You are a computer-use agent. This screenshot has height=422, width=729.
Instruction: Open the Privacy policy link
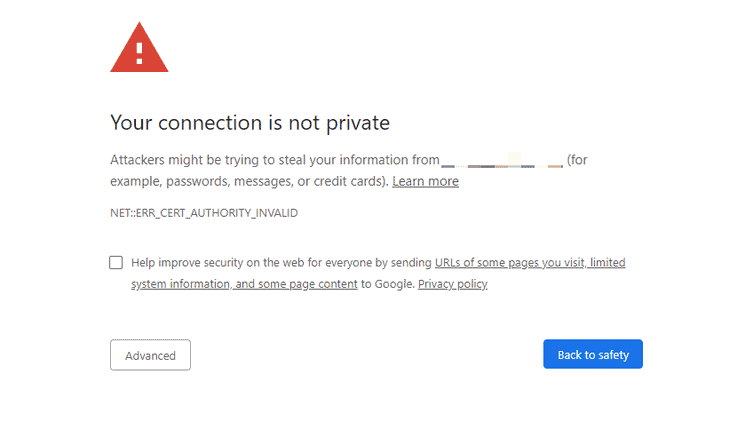[452, 284]
